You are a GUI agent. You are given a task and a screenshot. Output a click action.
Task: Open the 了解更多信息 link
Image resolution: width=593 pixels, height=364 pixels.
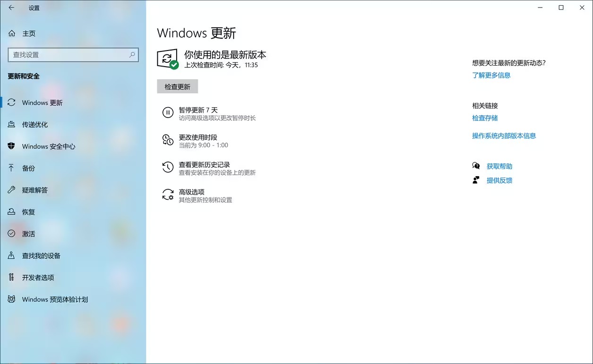click(x=491, y=75)
